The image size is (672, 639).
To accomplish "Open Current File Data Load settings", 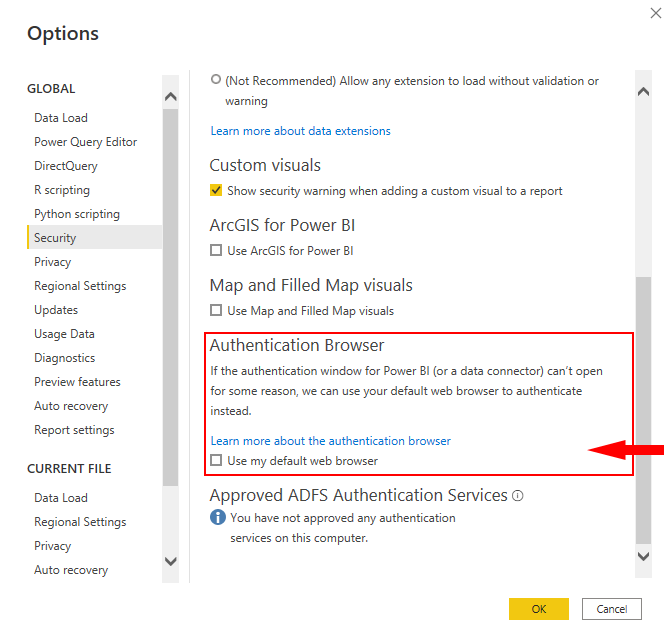I will click(61, 498).
